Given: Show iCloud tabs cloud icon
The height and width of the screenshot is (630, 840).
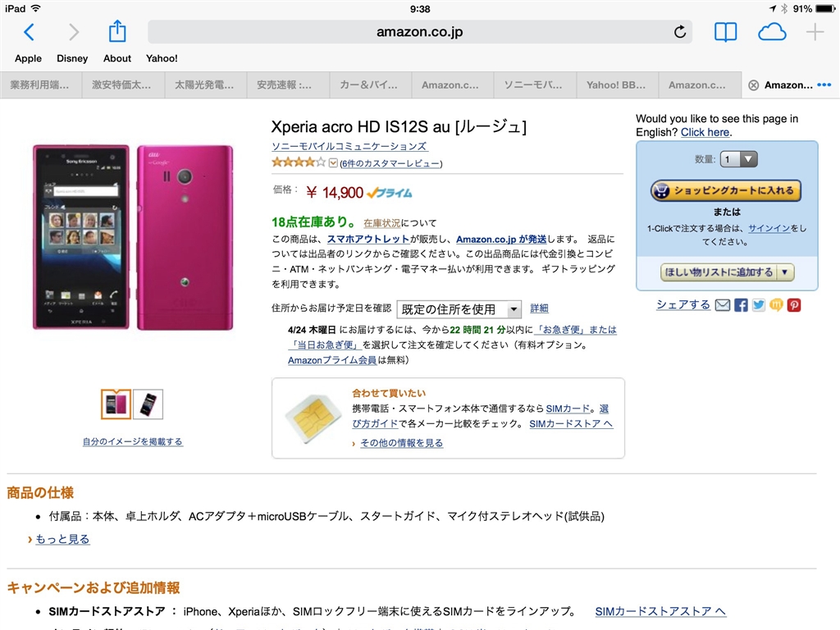Looking at the screenshot, I should click(772, 32).
